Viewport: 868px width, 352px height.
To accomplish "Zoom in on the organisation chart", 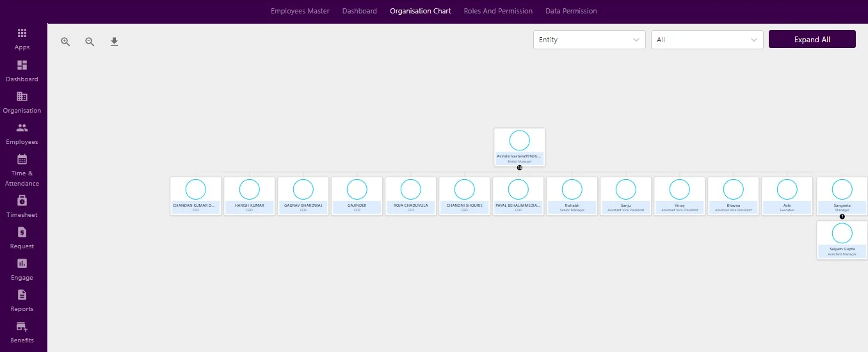I will coord(65,42).
